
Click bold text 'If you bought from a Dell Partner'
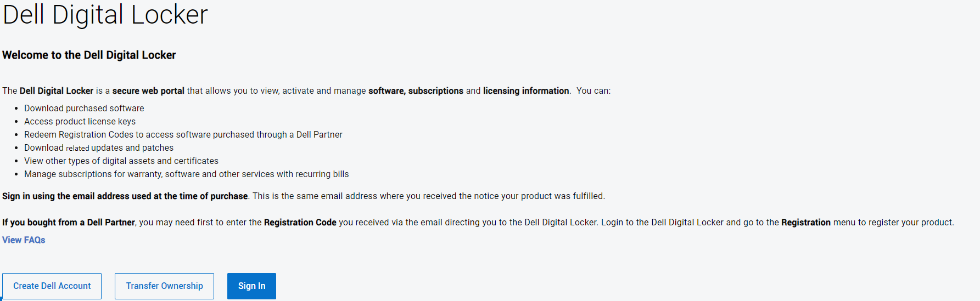pos(69,222)
